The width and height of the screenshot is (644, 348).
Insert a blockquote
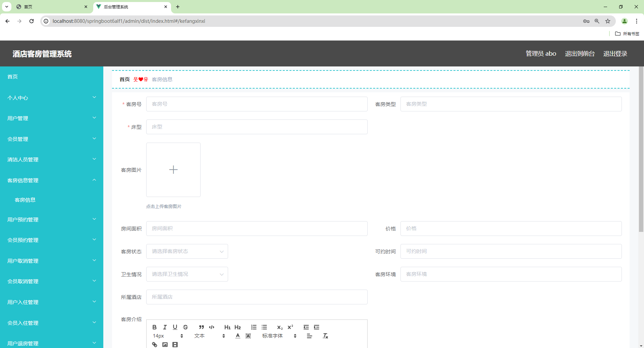(201, 327)
